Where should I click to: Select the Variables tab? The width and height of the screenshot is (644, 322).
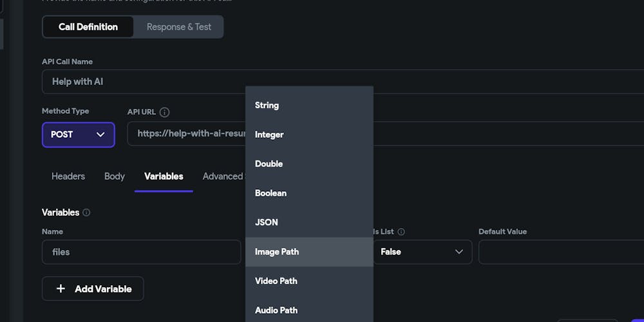[x=164, y=176]
